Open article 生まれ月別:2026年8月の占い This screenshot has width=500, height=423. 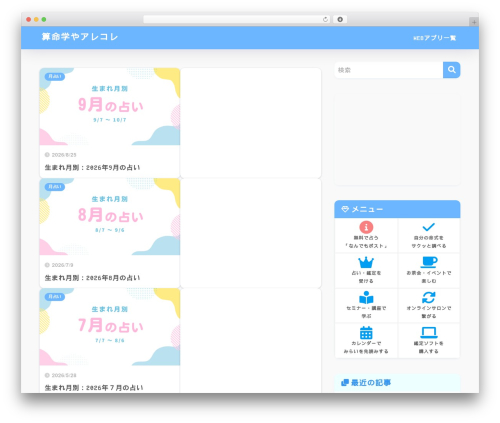point(92,278)
